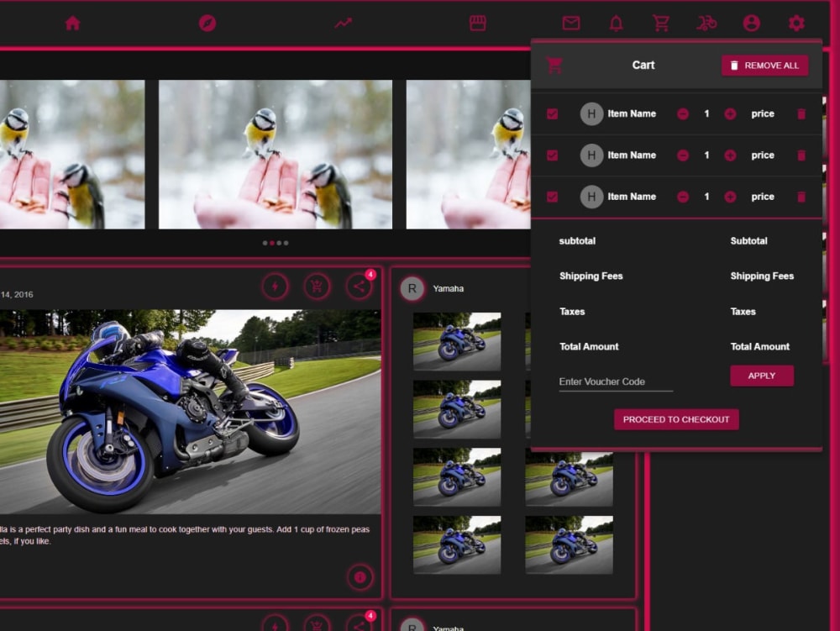Go to the Home page icon
The width and height of the screenshot is (840, 631).
tap(73, 23)
